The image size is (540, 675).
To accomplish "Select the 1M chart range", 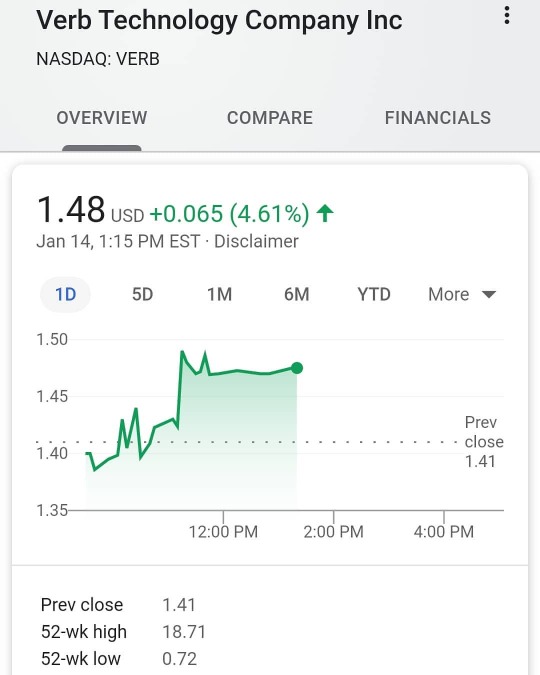I will (220, 294).
